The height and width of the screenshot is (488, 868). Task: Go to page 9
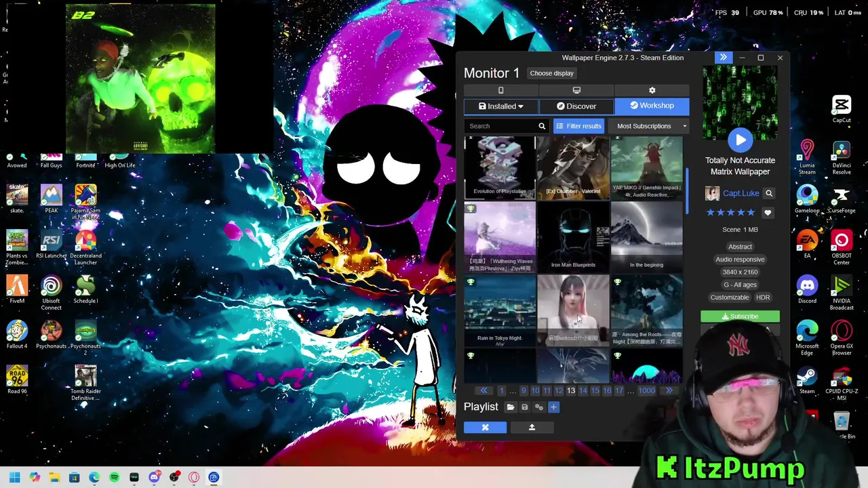coord(524,390)
